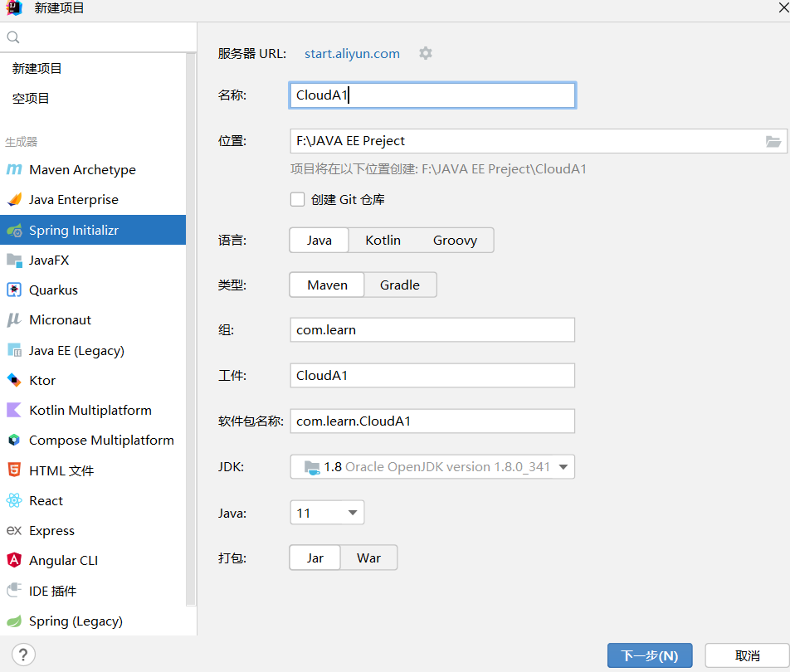Choose the empty project entry 空项目

[x=31, y=99]
